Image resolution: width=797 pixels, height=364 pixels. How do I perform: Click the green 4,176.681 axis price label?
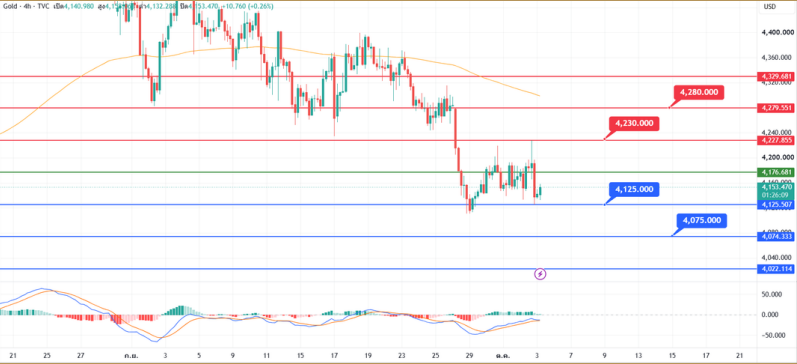coord(776,172)
